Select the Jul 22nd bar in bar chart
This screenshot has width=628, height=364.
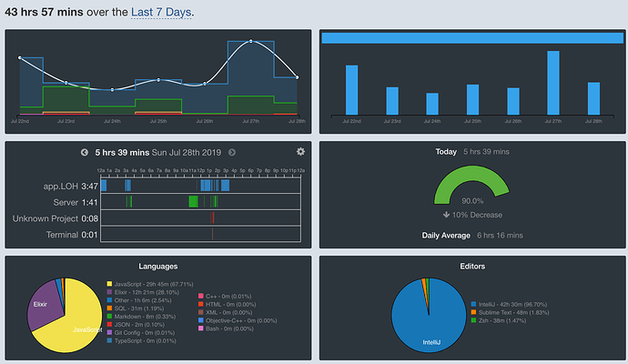pos(351,90)
